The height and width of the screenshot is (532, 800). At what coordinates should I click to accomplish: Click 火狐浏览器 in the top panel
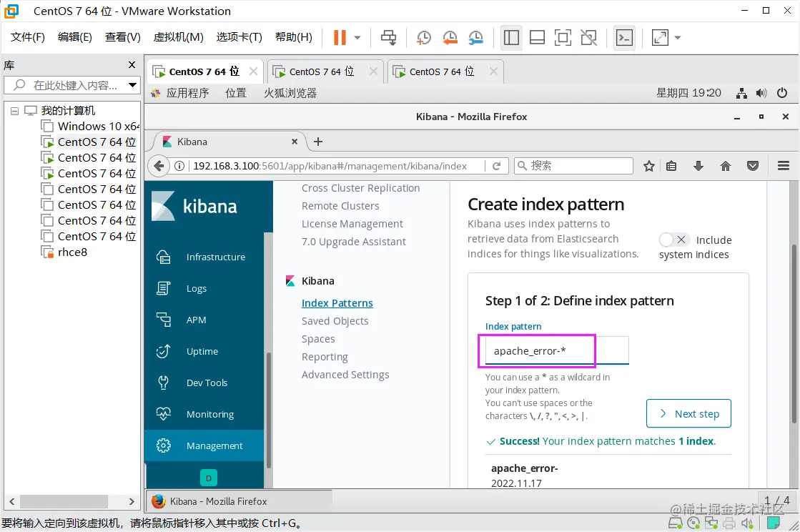[290, 93]
